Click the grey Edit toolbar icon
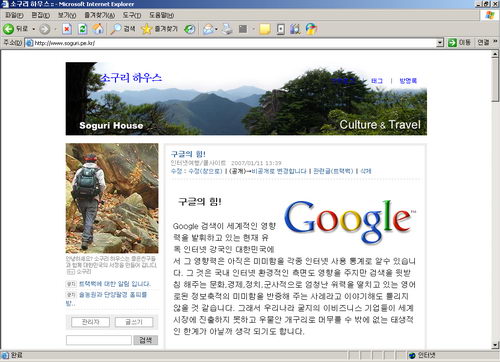The width and height of the screenshot is (500, 362). (243, 29)
